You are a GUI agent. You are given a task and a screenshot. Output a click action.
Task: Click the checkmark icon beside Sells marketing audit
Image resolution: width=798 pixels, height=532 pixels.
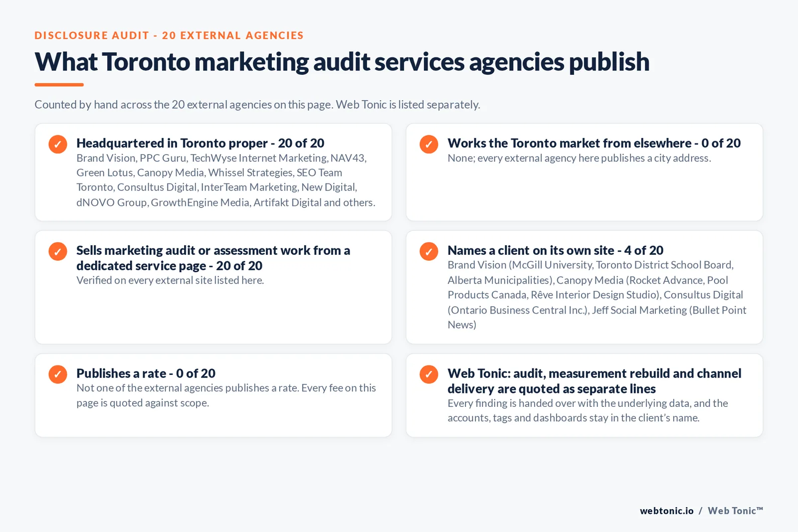click(58, 251)
